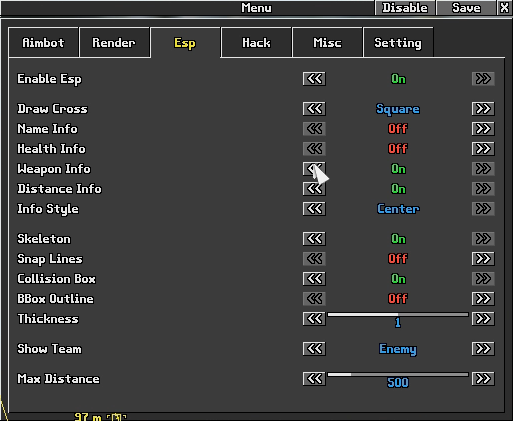Click the left arrow for Distance Info

[314, 189]
